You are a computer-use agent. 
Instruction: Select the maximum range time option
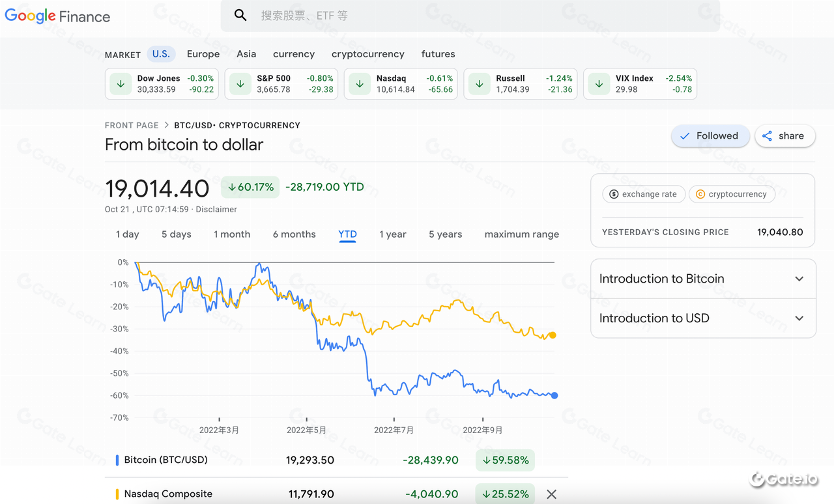[x=521, y=234]
